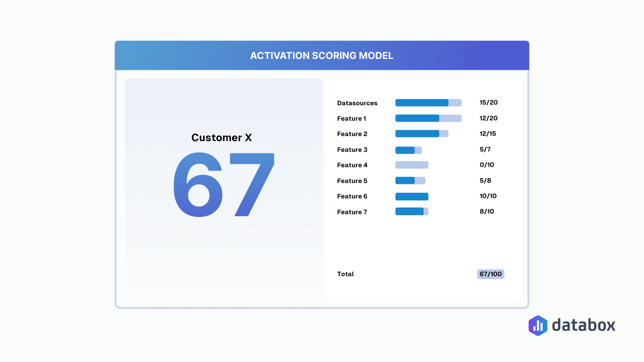Click the full Feature 6 progress bar

[x=412, y=196]
